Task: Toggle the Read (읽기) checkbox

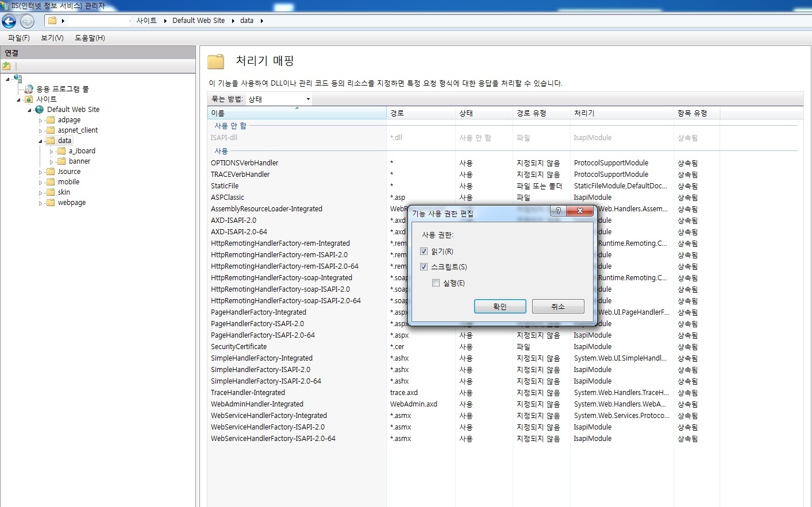Action: click(424, 251)
